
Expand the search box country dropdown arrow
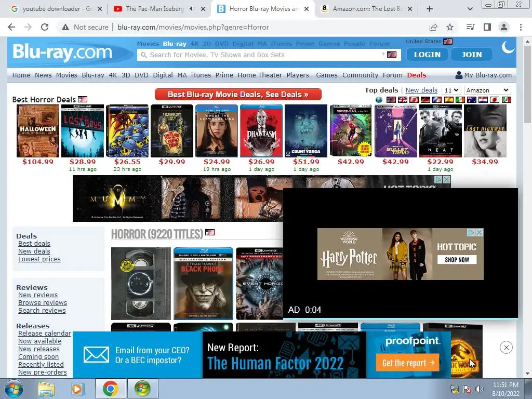383,54
